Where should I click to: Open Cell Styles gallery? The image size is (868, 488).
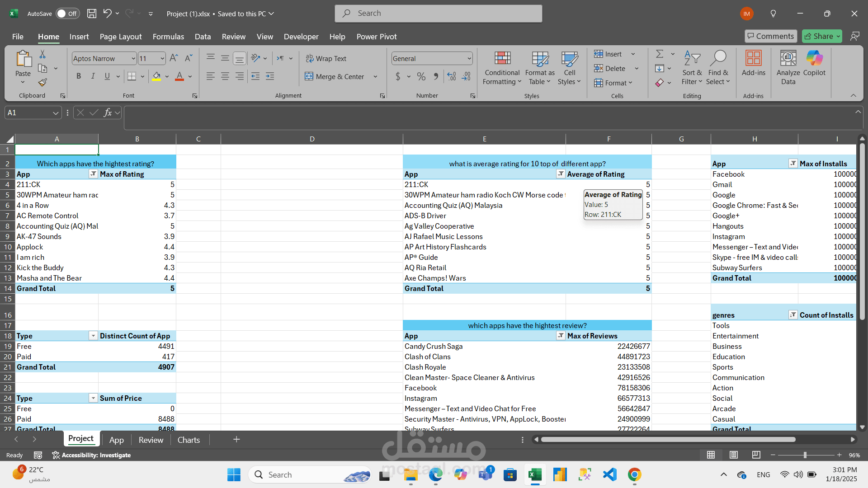pos(570,68)
